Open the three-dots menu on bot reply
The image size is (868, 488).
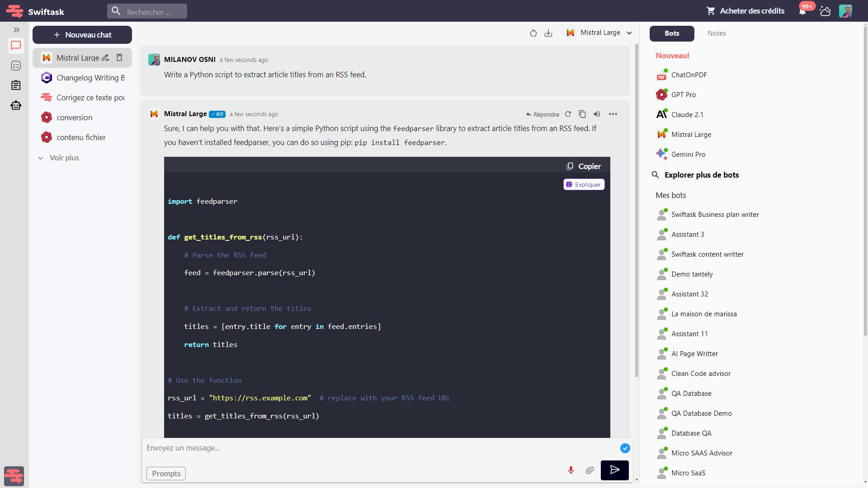click(x=613, y=114)
